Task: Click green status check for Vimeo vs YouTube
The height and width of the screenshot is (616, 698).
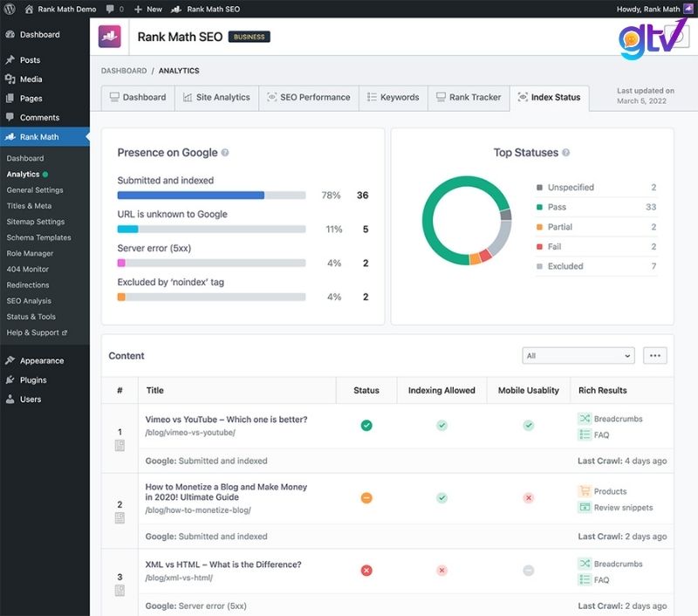Action: [x=366, y=425]
